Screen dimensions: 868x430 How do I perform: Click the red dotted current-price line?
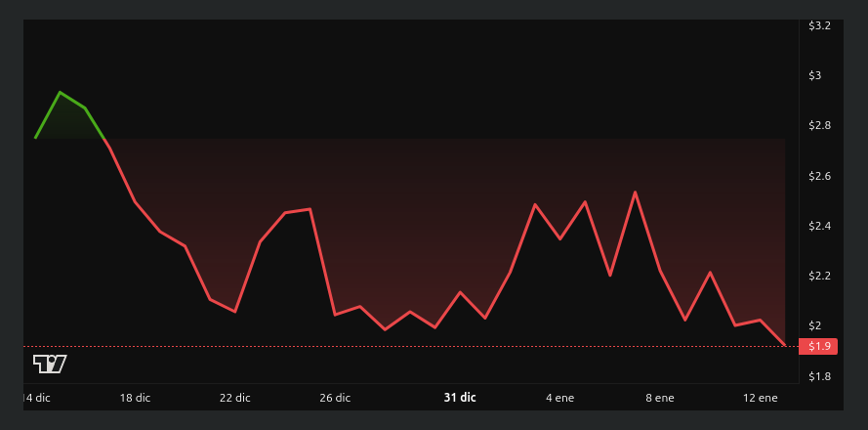(x=411, y=346)
